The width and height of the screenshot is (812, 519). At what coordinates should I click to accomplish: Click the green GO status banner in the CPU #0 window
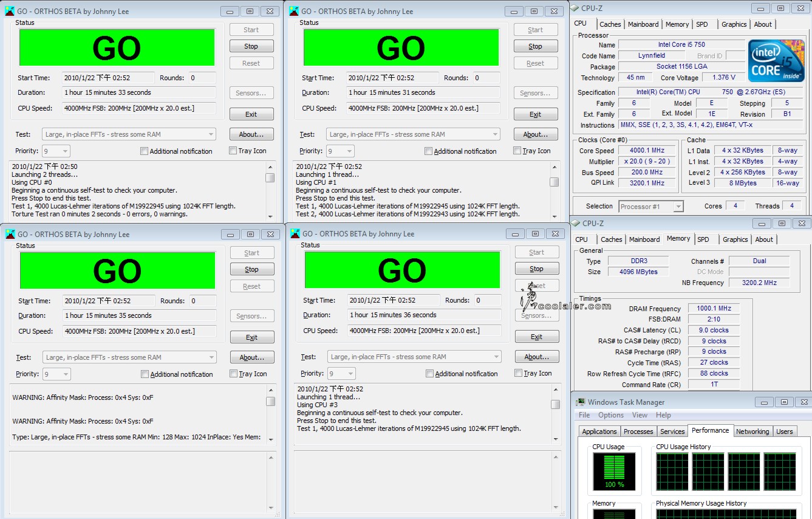(x=117, y=48)
